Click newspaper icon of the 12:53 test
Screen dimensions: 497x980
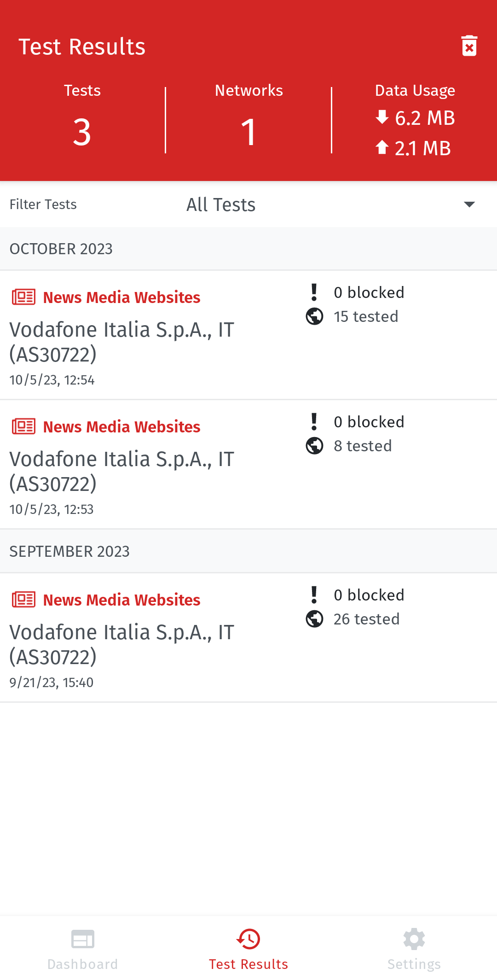click(23, 426)
